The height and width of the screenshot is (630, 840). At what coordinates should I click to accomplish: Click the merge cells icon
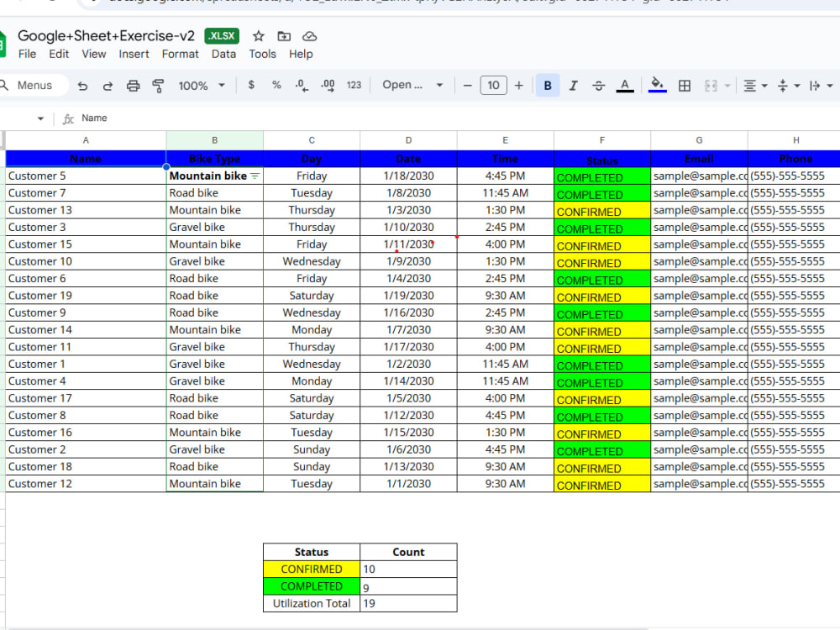point(711,86)
